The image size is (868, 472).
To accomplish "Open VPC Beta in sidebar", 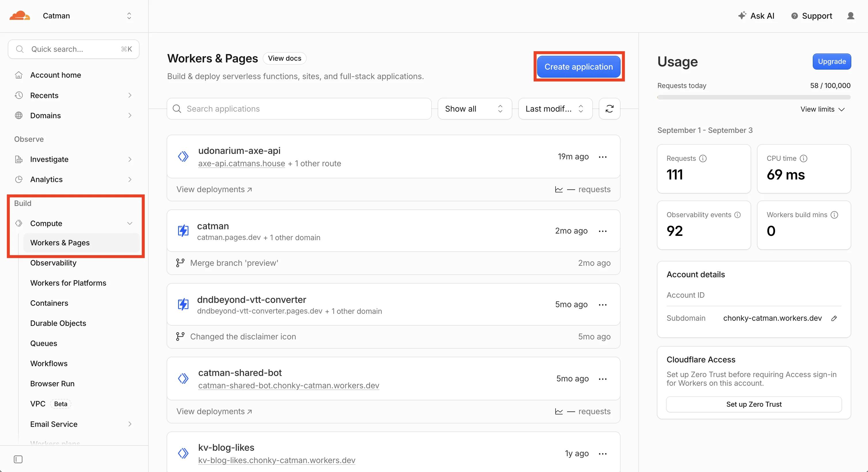I will pos(50,404).
